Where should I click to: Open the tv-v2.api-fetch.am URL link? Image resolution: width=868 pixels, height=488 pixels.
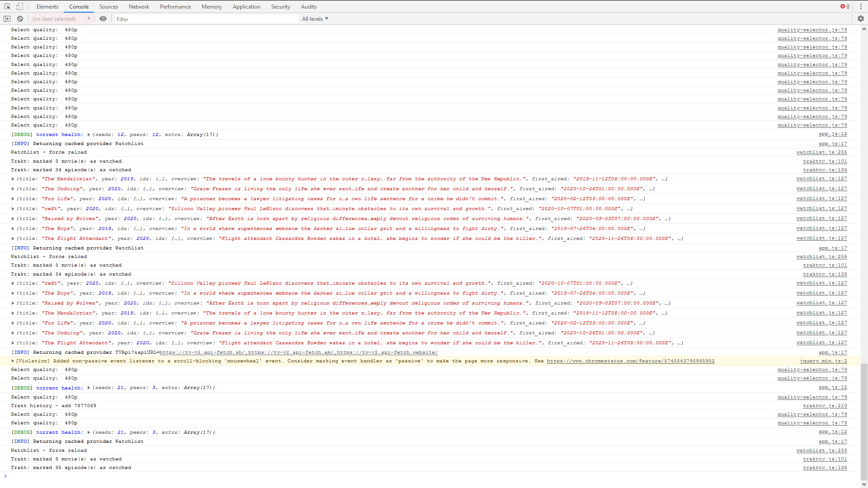290,352
